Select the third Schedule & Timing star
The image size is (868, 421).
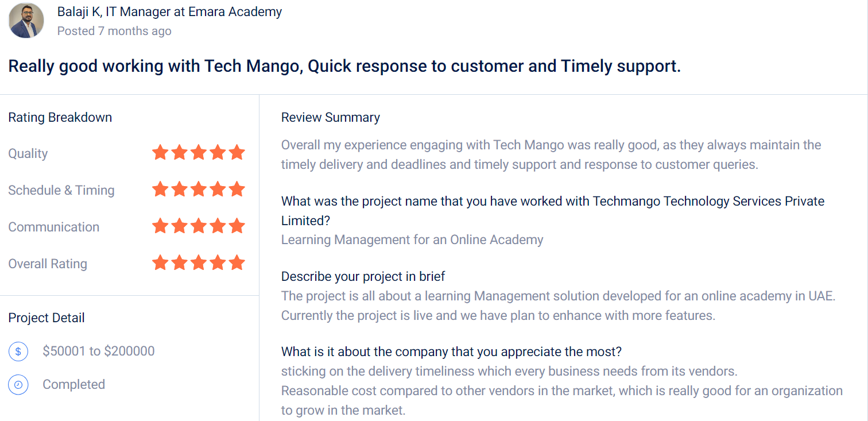198,188
